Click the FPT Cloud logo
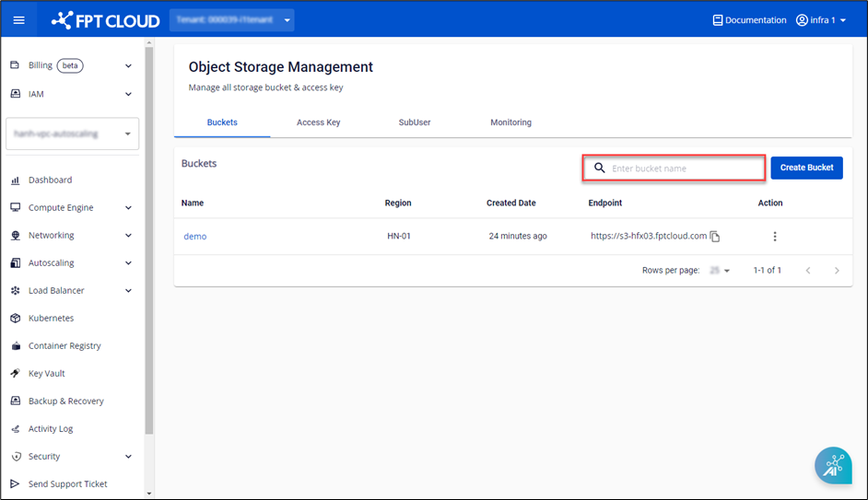Viewport: 868px width, 500px height. pos(105,20)
